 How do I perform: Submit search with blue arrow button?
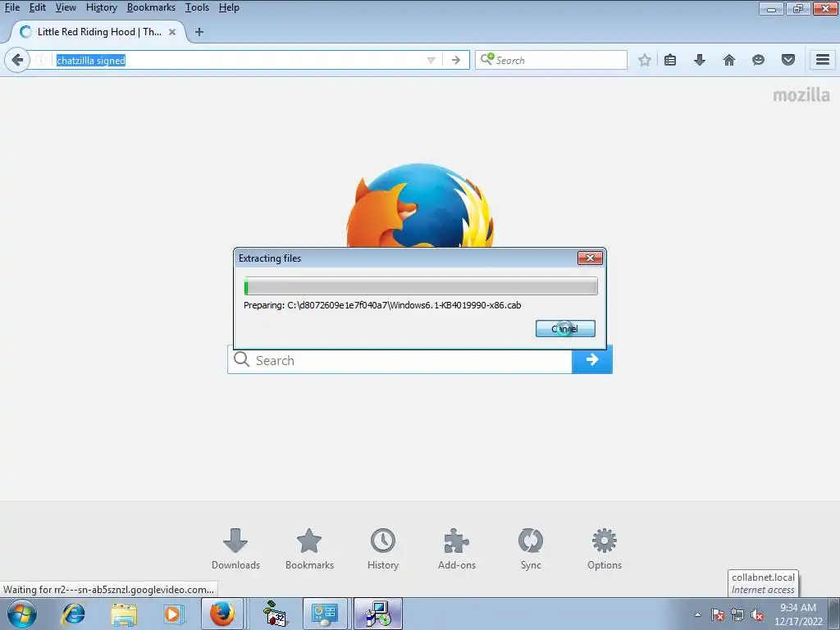pyautogui.click(x=592, y=360)
